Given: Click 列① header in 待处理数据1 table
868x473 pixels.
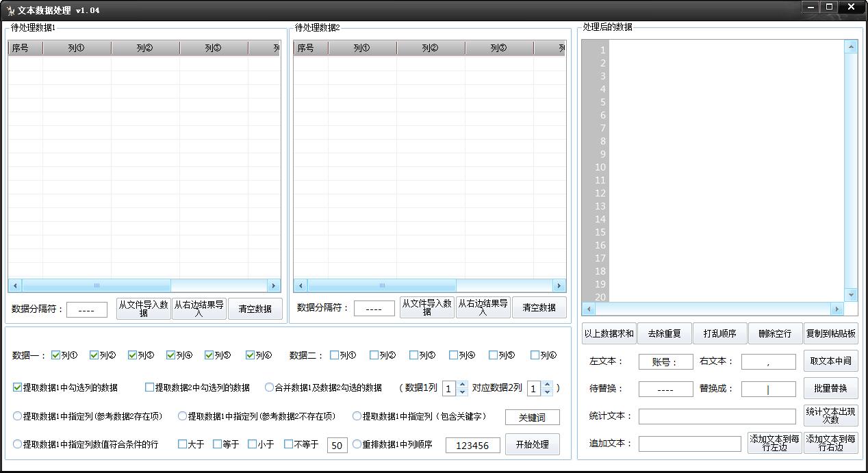Looking at the screenshot, I should coord(77,48).
